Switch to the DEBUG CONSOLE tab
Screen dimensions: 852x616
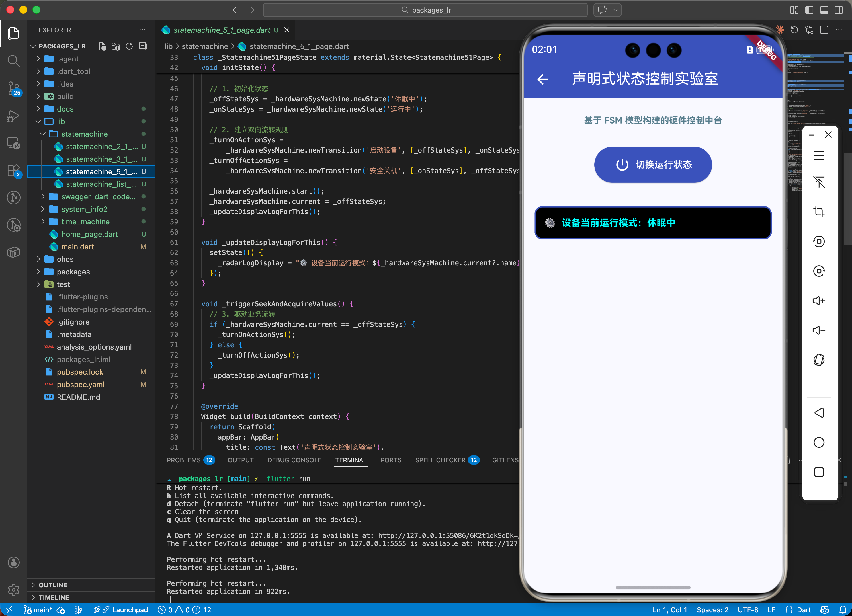point(294,460)
